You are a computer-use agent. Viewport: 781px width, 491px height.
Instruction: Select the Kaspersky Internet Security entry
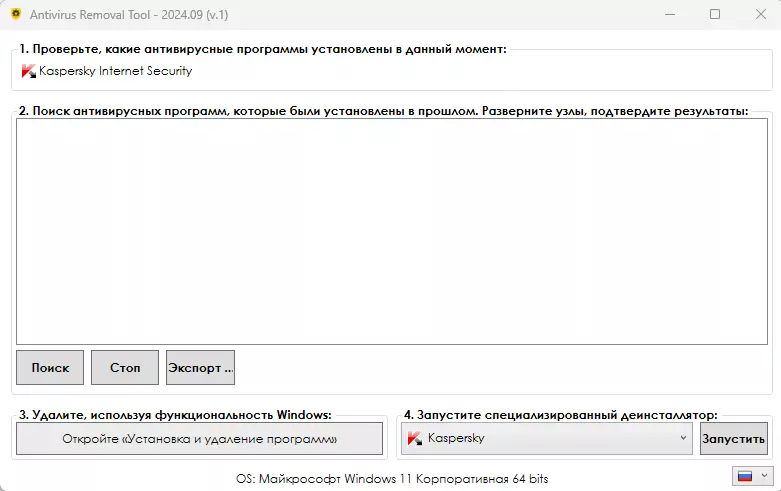point(115,71)
